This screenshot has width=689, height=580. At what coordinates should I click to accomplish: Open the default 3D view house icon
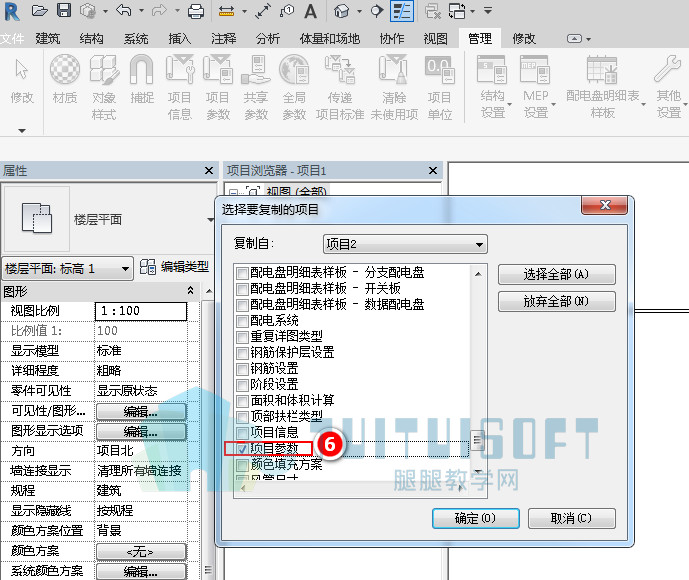[341, 11]
